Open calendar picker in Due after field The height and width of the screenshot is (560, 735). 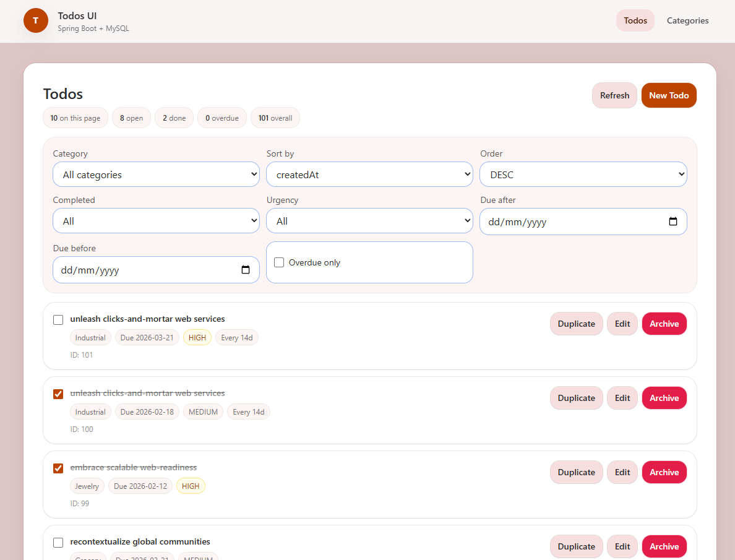click(x=673, y=222)
